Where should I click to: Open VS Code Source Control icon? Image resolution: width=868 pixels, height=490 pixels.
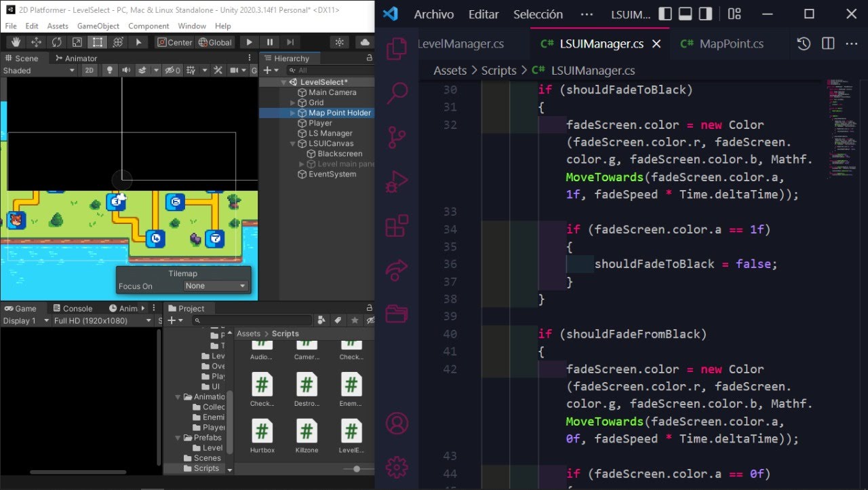(x=397, y=137)
